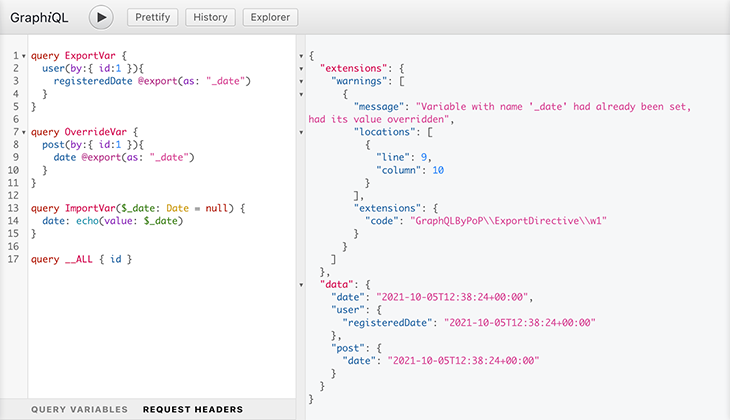Screen dimensions: 730x420
Task: Click the warning "message" text in the response
Action: 500,113
